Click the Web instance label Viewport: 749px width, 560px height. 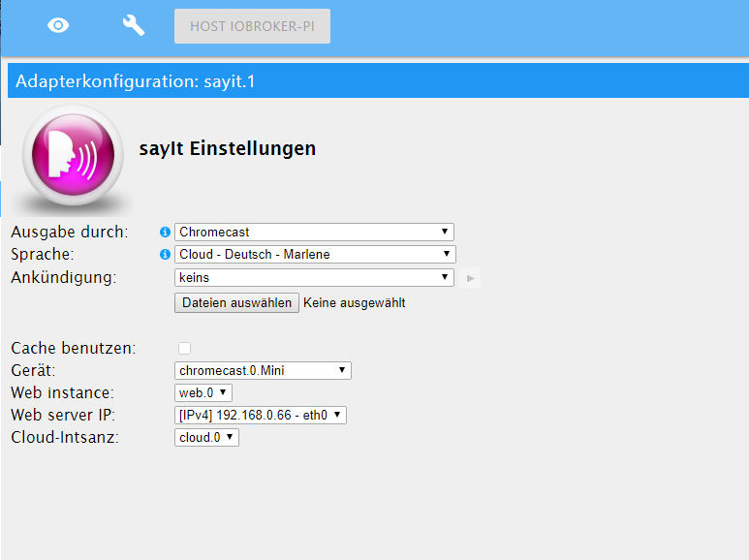tap(63, 392)
